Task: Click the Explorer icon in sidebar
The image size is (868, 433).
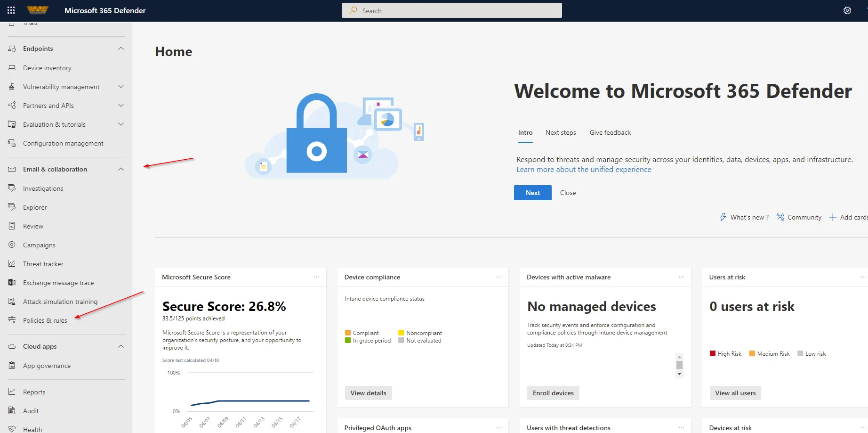Action: (12, 207)
